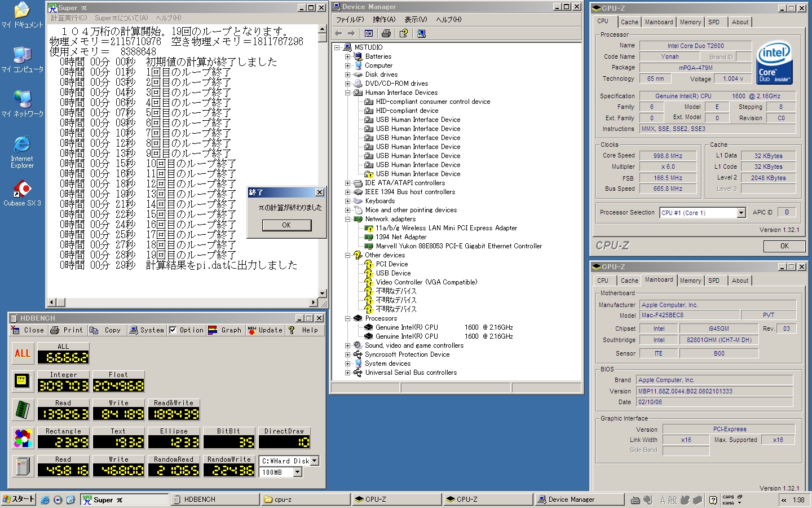This screenshot has height=508, width=812.
Task: Click the Print icon in Device Manager toolbar
Action: coord(386,33)
